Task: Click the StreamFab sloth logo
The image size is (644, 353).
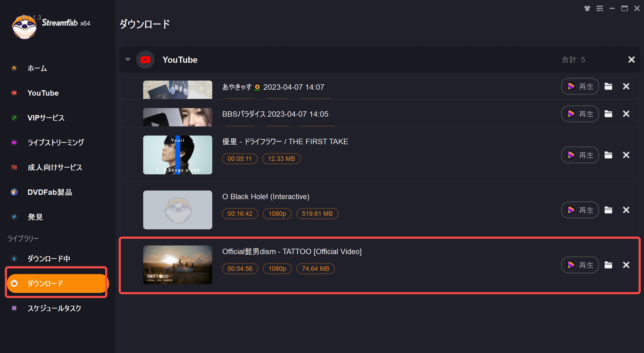Action: (24, 27)
